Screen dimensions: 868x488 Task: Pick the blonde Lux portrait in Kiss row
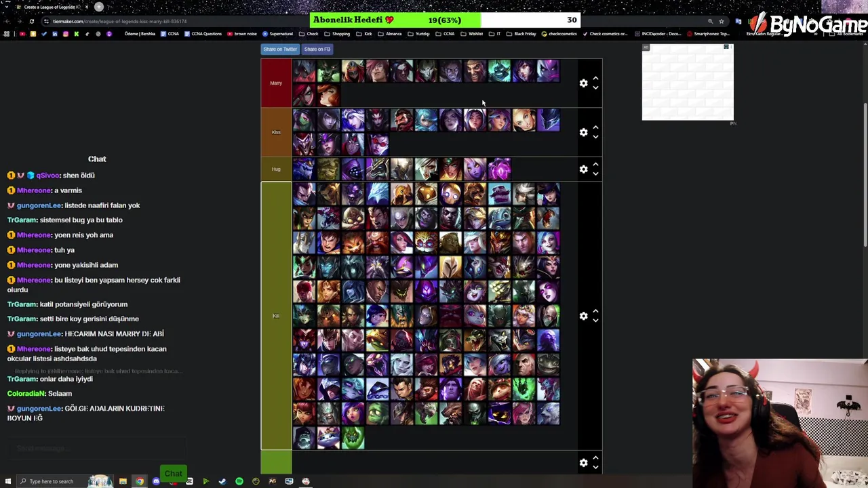(x=524, y=120)
